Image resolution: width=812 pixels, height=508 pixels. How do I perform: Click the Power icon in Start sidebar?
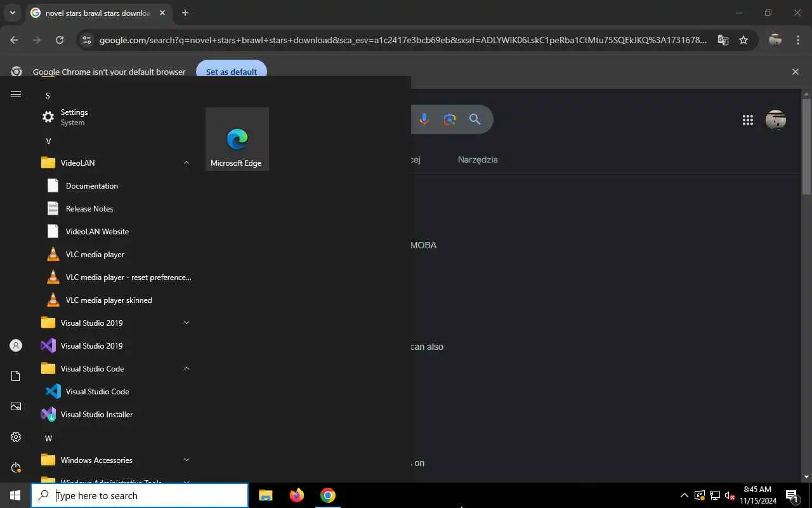click(16, 467)
